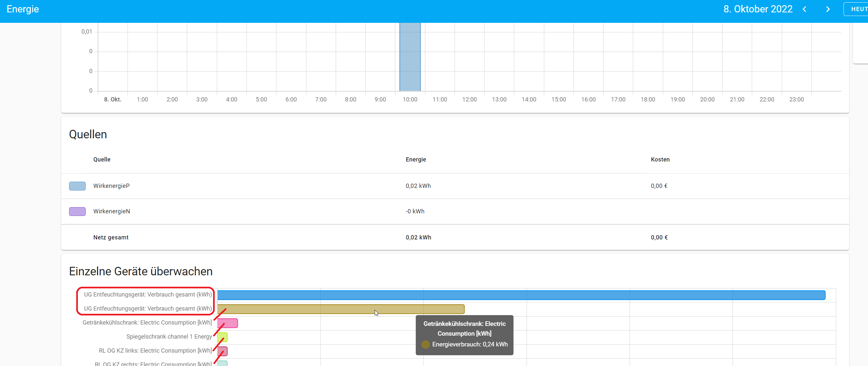868x366 pixels.
Task: Click the WirkenergieN purple color swatch
Action: (77, 211)
